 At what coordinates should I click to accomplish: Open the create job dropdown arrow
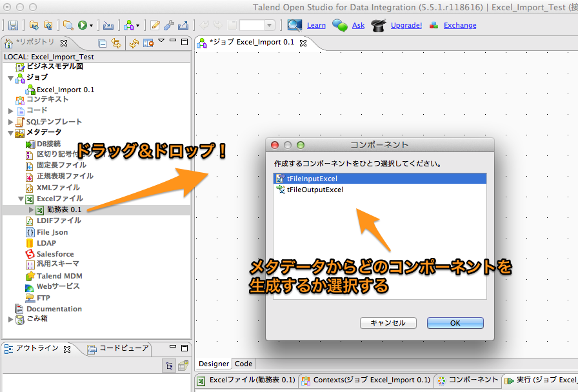(137, 25)
